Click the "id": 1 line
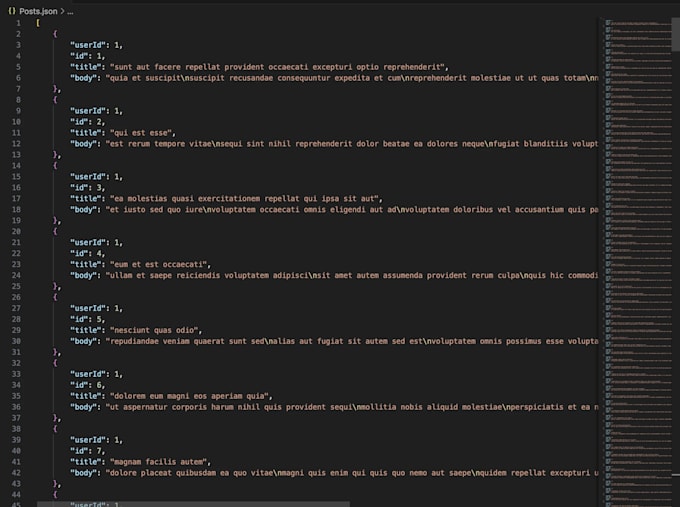 tap(88, 56)
